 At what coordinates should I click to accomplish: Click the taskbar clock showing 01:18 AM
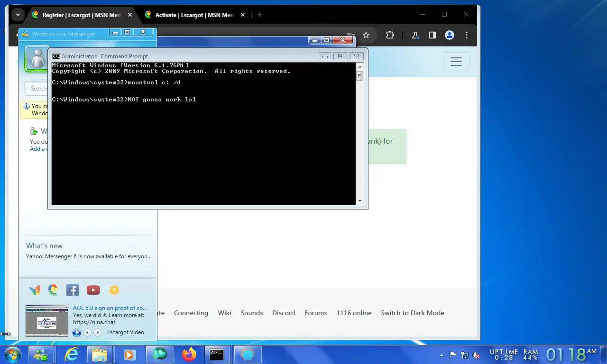pyautogui.click(x=571, y=355)
